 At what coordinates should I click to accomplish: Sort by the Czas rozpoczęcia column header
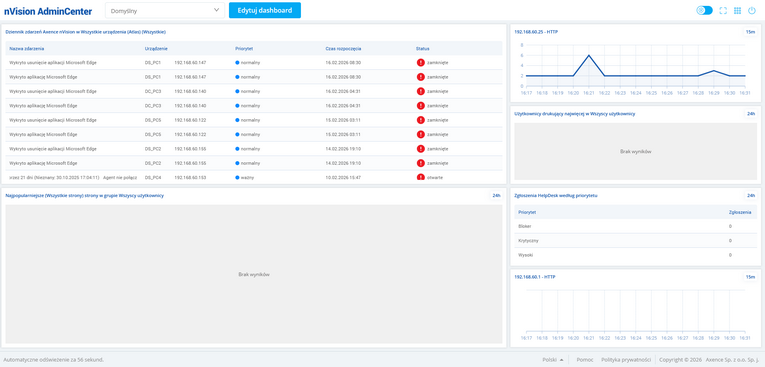click(x=343, y=49)
